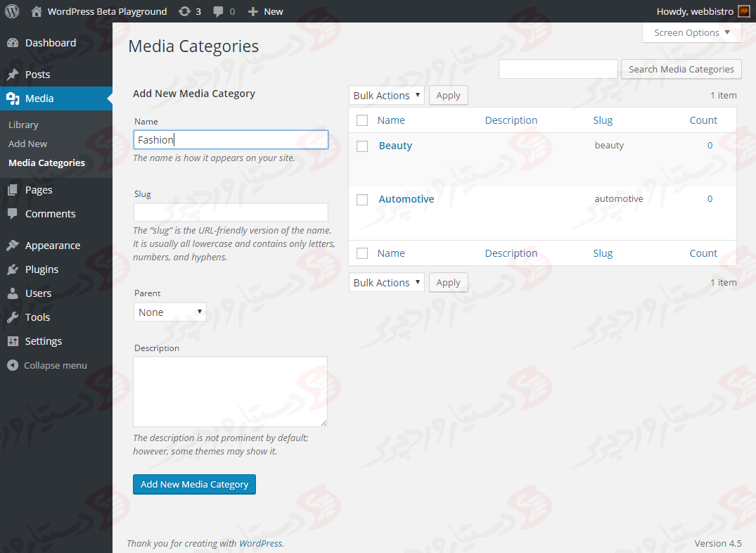The image size is (756, 553).
Task: Click the Dashboard gauge icon in sidebar
Action: (13, 43)
